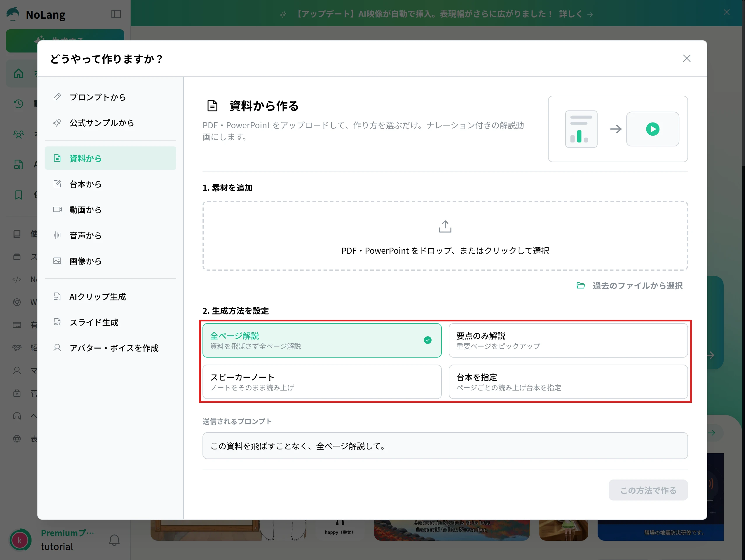
Task: Click the folder icon next to 過去のファイルから選択
Action: point(580,286)
